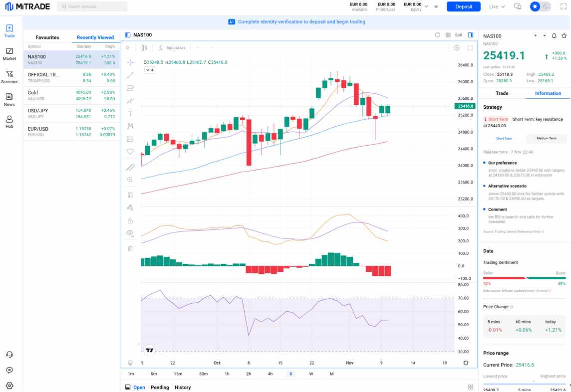Switch to the Trade tab in right panel
This screenshot has height=392, width=571.
[502, 93]
